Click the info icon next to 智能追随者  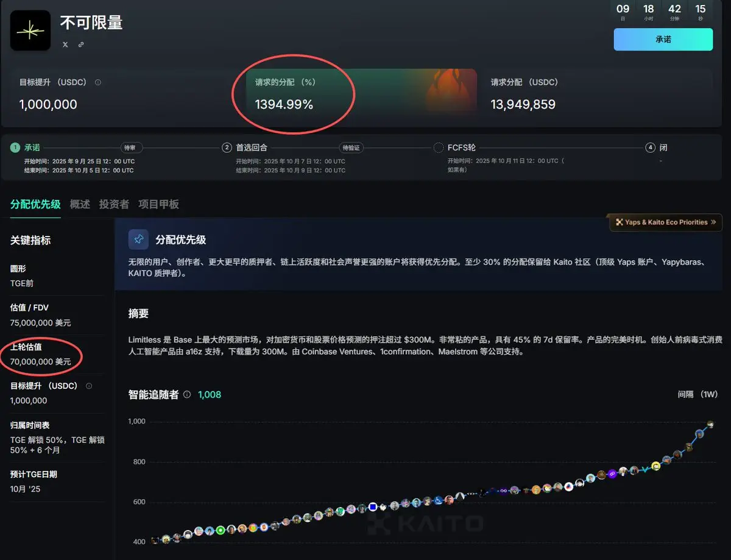[187, 394]
